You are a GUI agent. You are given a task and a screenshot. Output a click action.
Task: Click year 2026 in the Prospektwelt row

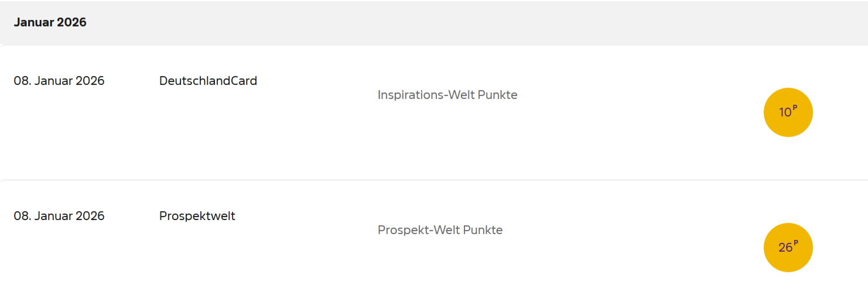(90, 216)
